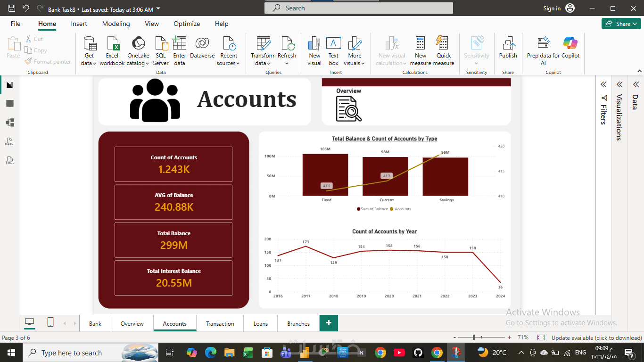Viewport: 644px width, 362px height.
Task: Expand the OneLake catalog dropdown arrow
Action: pyautogui.click(x=148, y=64)
